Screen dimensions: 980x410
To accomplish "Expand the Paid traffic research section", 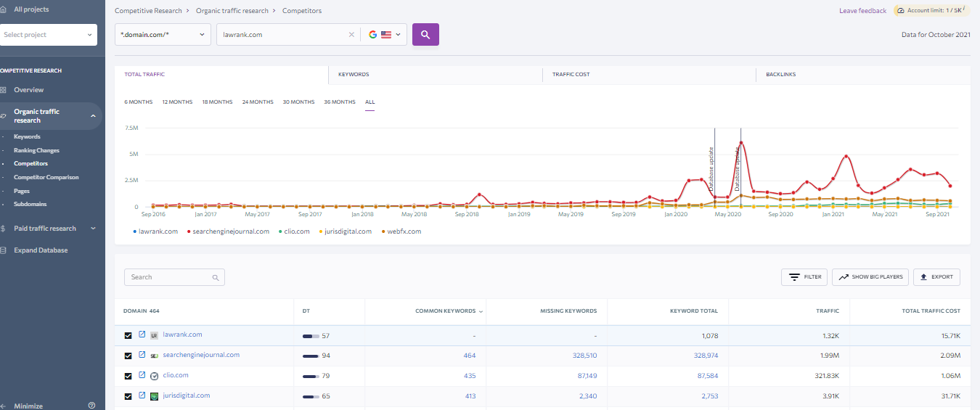I will (93, 229).
